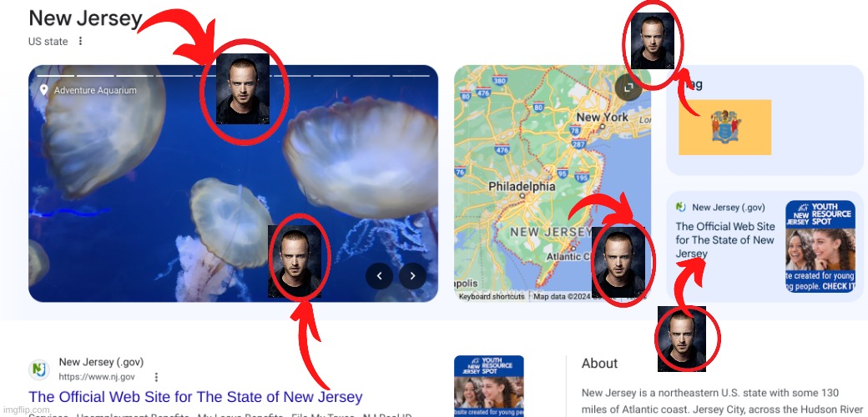Click the three-dot menu beside US state
The height and width of the screenshot is (417, 868).
(80, 42)
